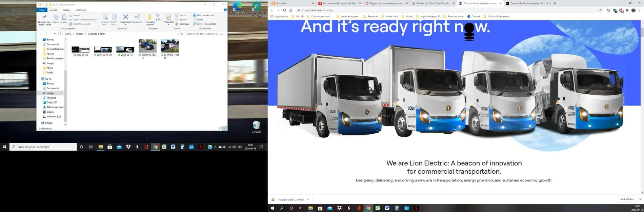644x212 pixels.
Task: Select the 2020-08-22 screenshot file
Action: [81, 51]
